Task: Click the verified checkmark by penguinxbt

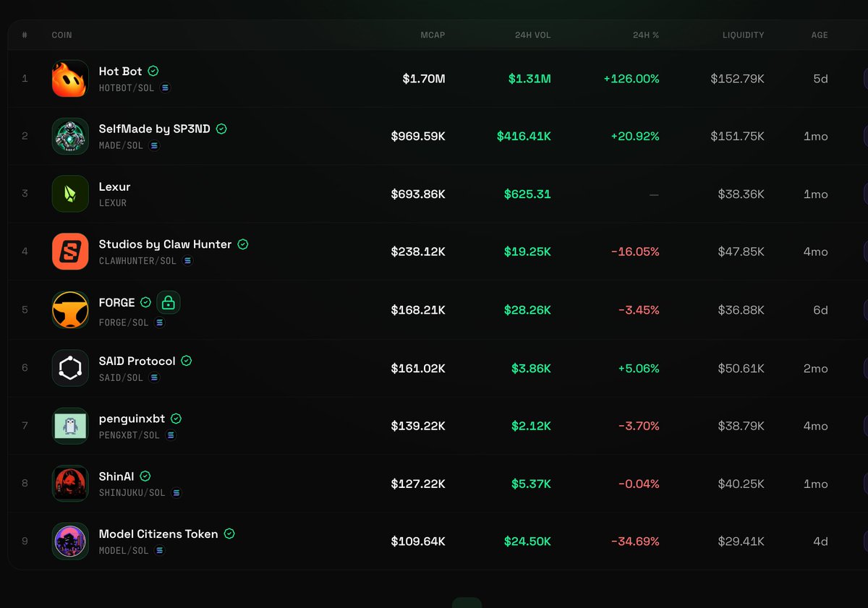Action: coord(176,418)
